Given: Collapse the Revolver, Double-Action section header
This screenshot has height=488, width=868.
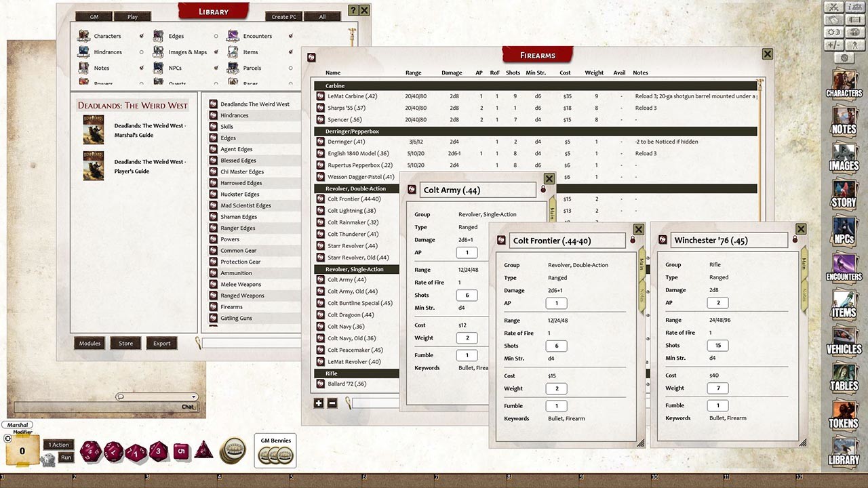Looking at the screenshot, I should click(355, 188).
